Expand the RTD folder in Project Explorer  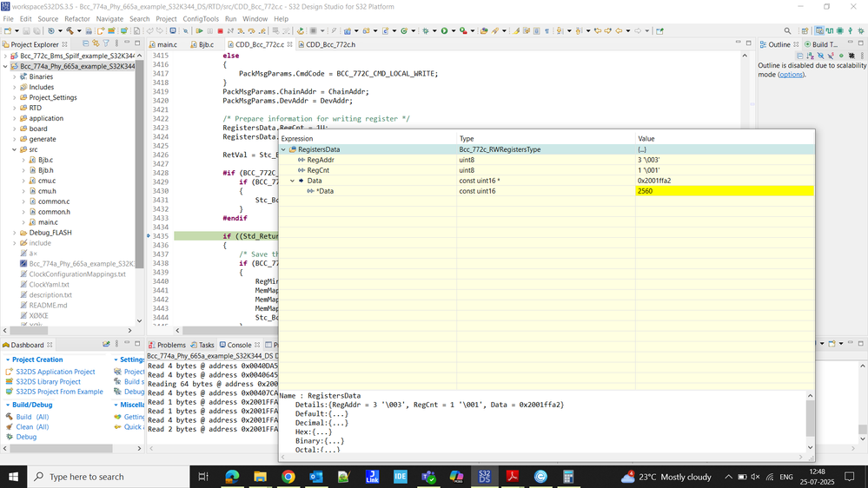pos(14,108)
